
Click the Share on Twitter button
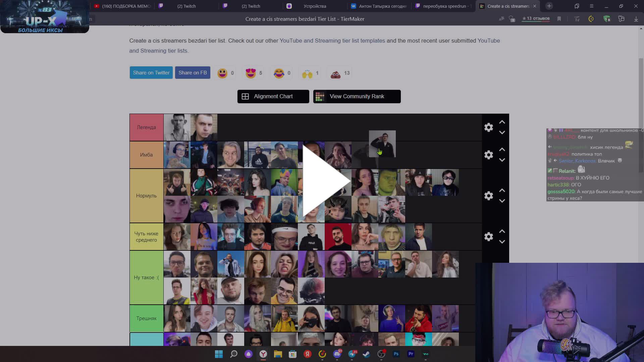point(151,72)
